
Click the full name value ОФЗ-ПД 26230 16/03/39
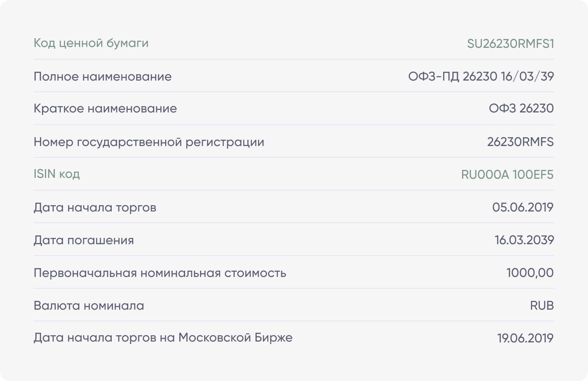click(x=481, y=76)
